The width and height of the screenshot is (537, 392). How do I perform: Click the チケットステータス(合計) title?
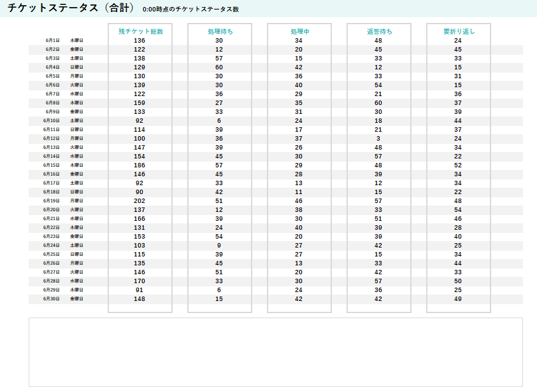(71, 8)
